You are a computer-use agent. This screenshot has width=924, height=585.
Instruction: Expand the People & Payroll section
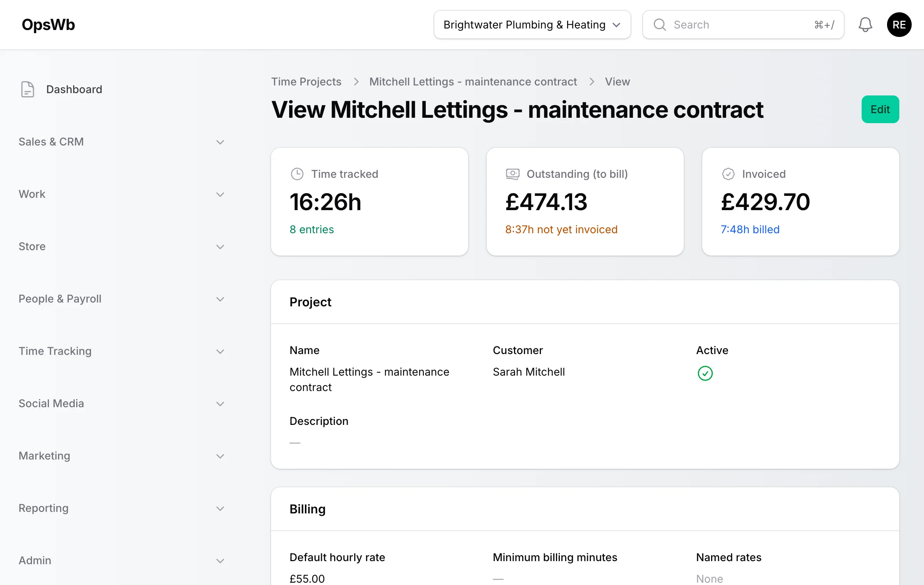pos(122,299)
